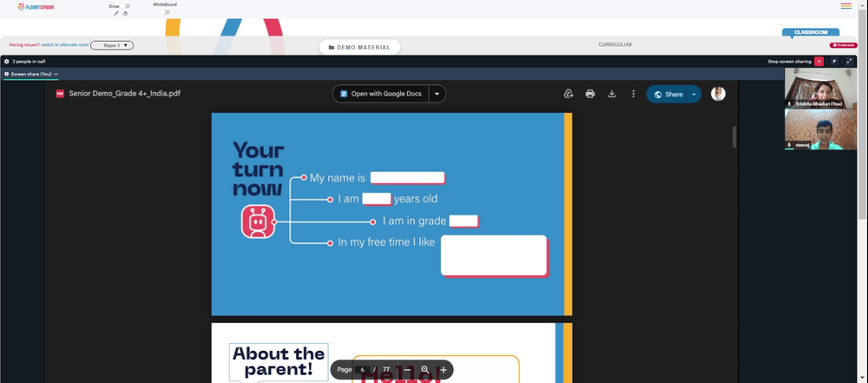Image resolution: width=868 pixels, height=383 pixels.
Task: Switch to the CURRICULUM tab
Action: (615, 44)
